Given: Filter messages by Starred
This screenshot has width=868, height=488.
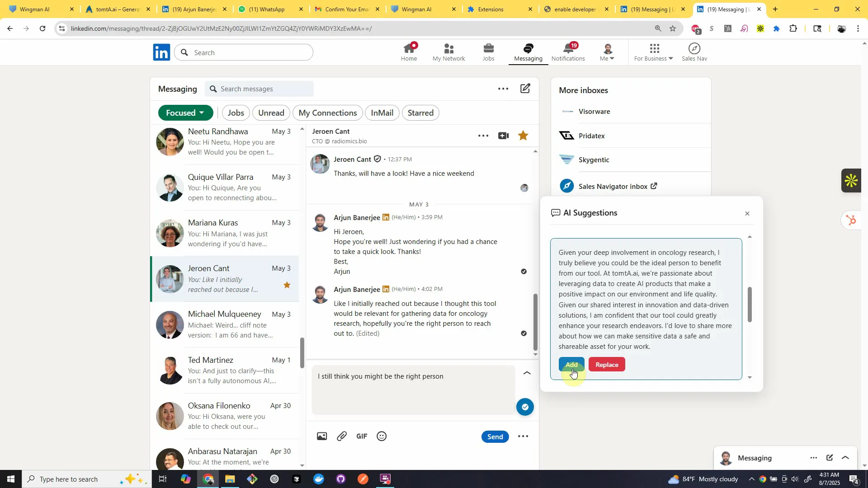Looking at the screenshot, I should [420, 113].
